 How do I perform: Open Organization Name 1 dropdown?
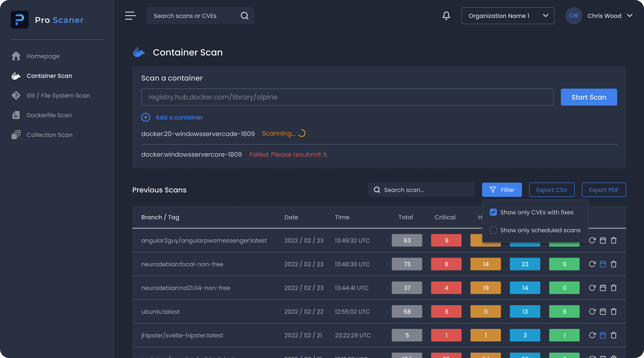tap(508, 16)
